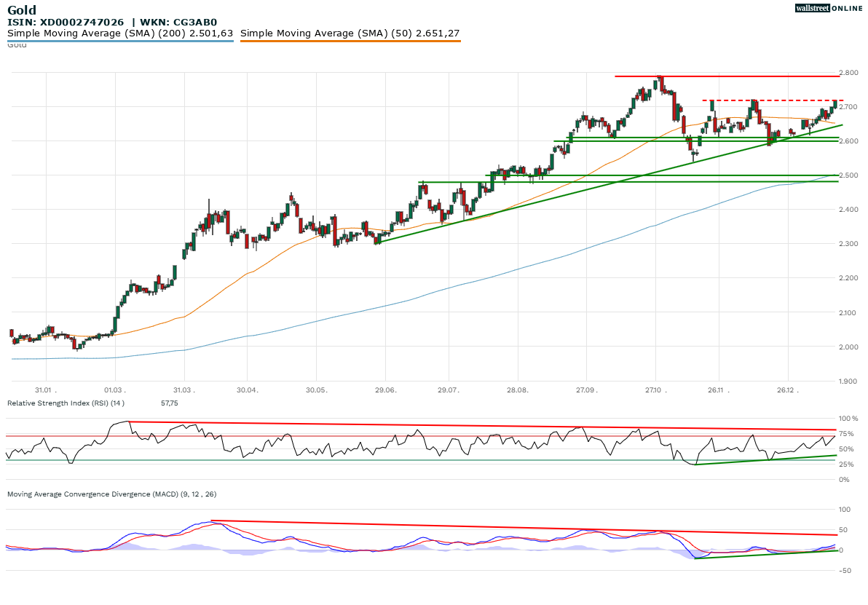Click the 29.06. date label
The image size is (868, 605).
[x=385, y=390]
